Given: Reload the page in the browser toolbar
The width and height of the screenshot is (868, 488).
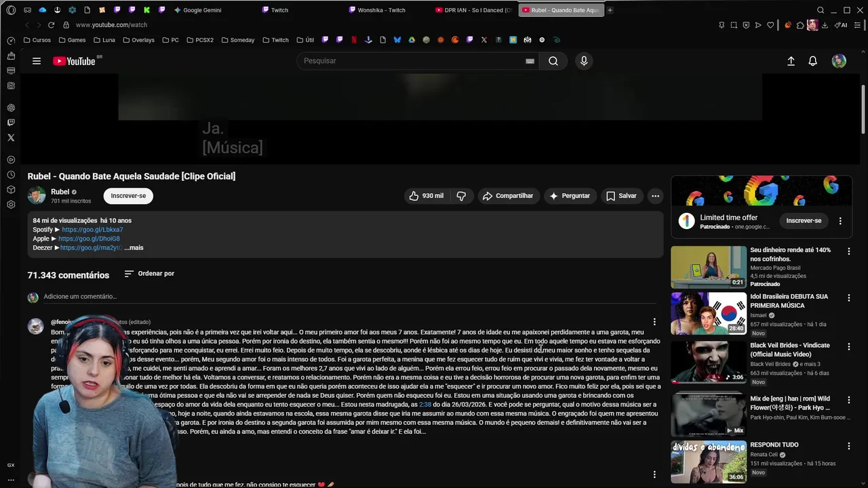Looking at the screenshot, I should (x=51, y=25).
